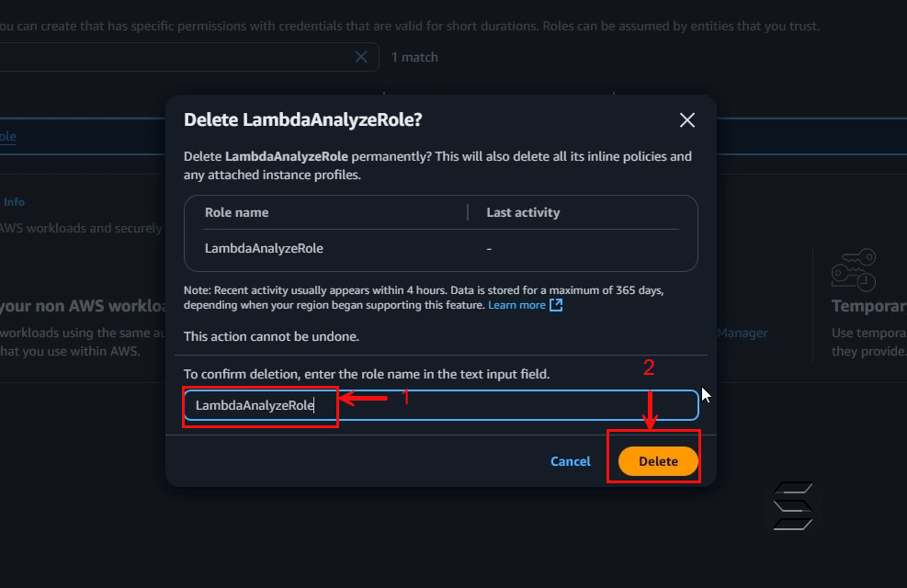Select the Role name column header
Viewport: 907px width, 588px height.
[x=236, y=212]
